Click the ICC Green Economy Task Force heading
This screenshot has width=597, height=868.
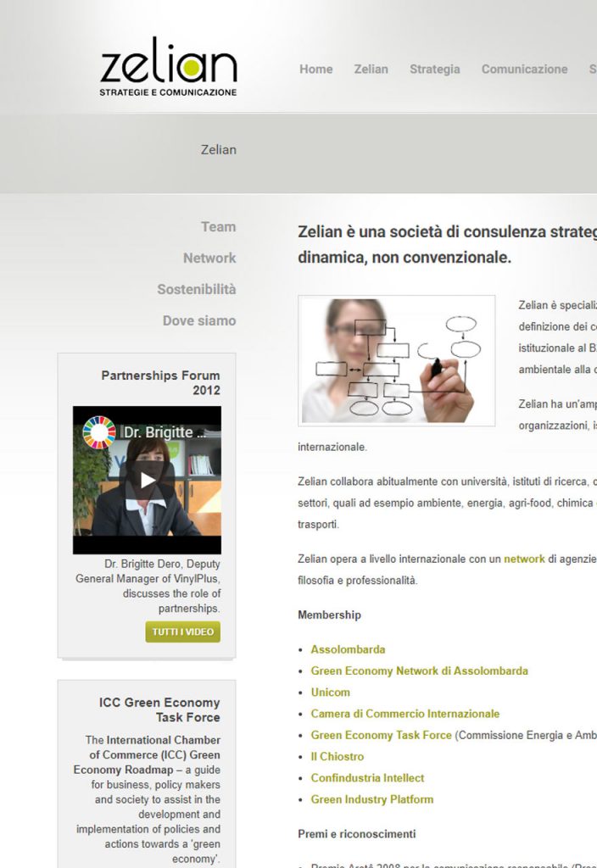click(159, 709)
